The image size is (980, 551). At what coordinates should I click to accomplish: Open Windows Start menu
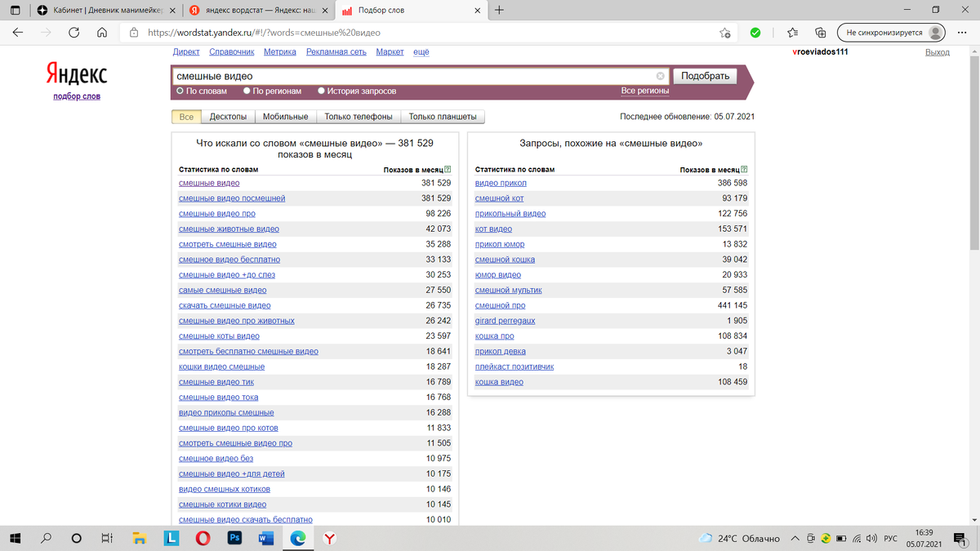pyautogui.click(x=16, y=539)
